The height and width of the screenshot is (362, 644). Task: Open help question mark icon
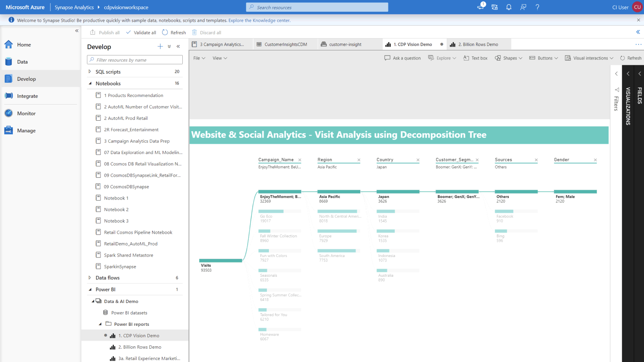click(x=537, y=7)
